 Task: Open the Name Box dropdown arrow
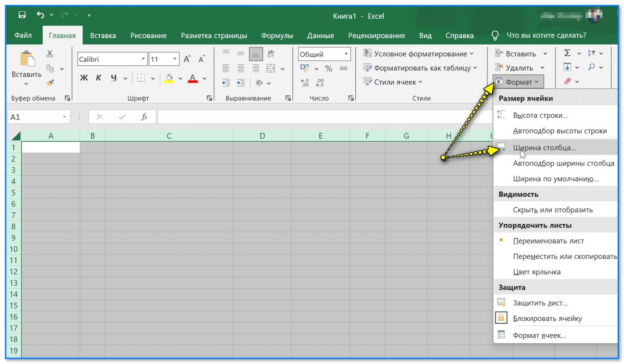(64, 117)
